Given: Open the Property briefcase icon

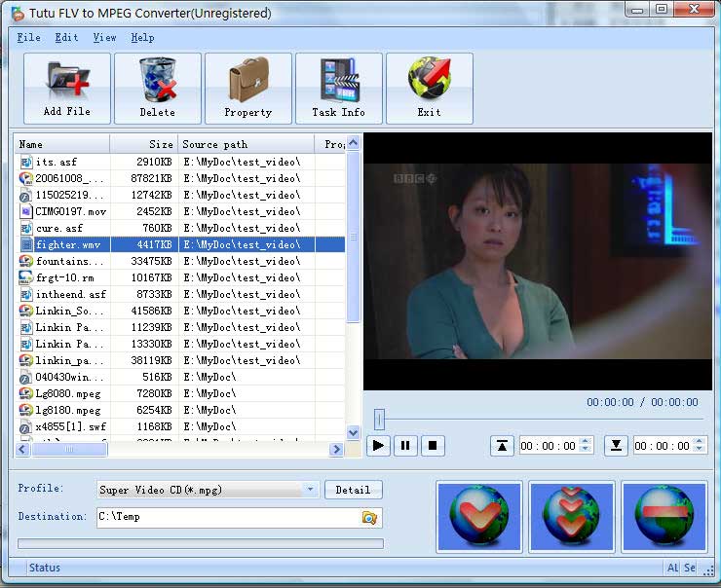Looking at the screenshot, I should [x=248, y=80].
